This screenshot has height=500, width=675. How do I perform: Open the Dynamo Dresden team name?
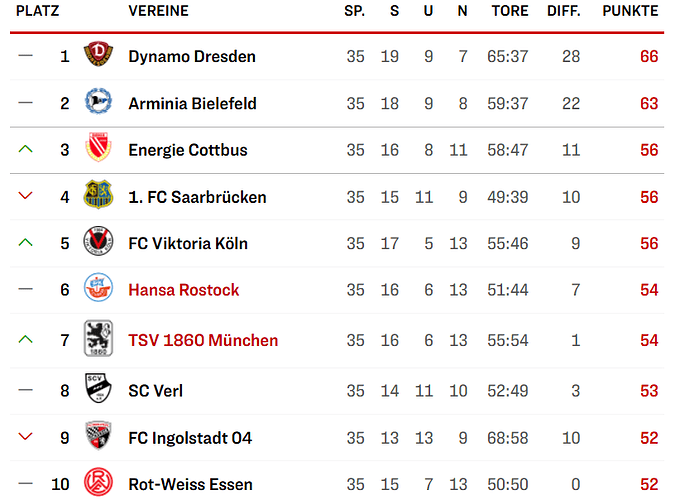192,56
